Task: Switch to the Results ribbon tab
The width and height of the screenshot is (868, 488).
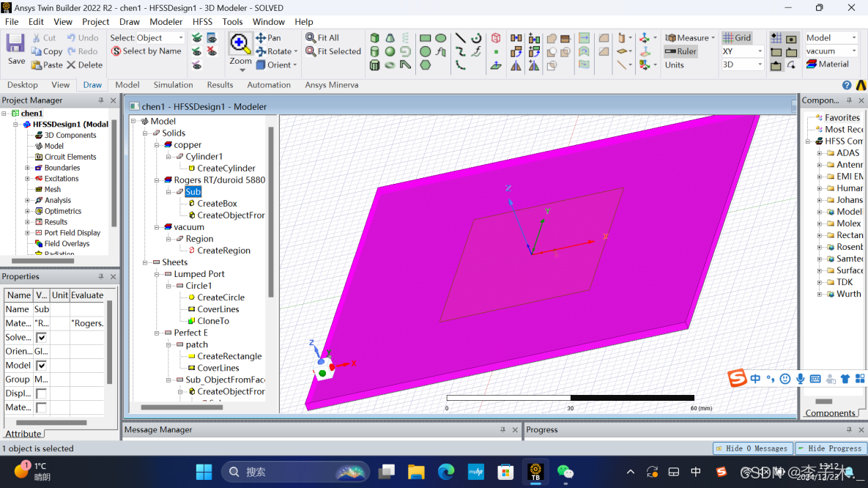Action: point(220,85)
